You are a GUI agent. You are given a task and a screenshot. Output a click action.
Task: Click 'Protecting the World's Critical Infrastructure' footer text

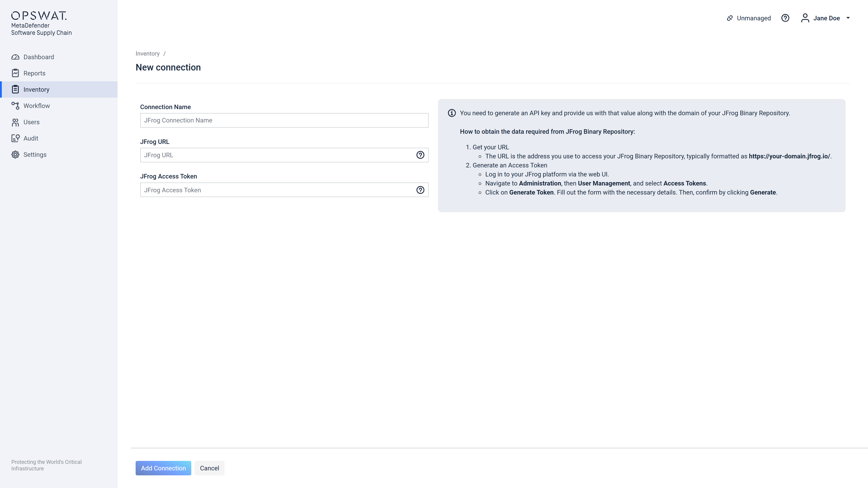[x=47, y=465]
